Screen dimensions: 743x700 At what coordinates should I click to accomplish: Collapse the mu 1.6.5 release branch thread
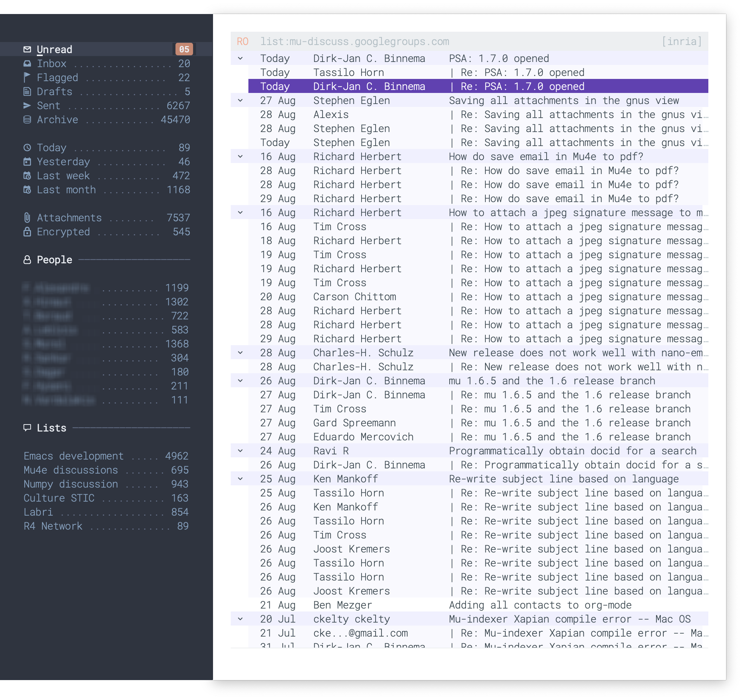[240, 381]
